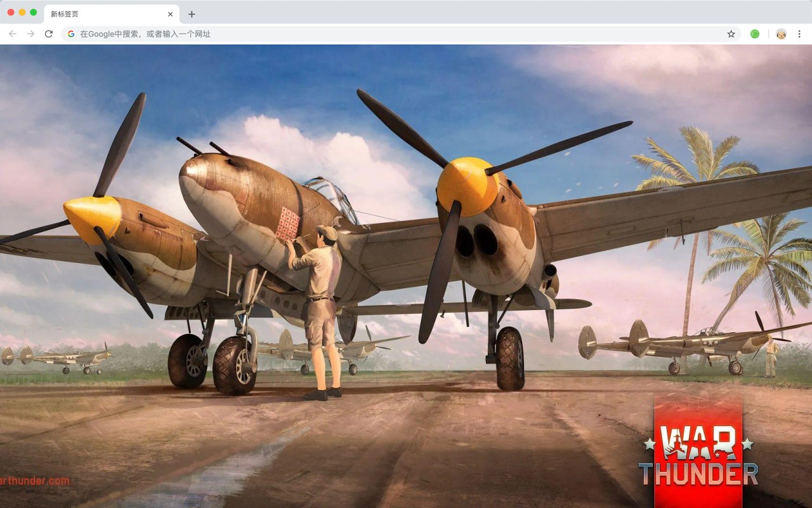Maximize the browser window
This screenshot has height=508, width=812.
point(34,12)
